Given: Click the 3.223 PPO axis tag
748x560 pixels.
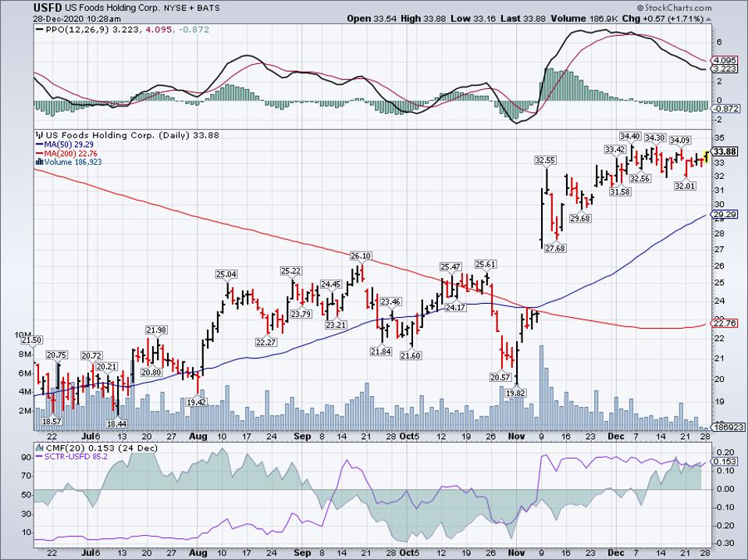Looking at the screenshot, I should click(724, 70).
